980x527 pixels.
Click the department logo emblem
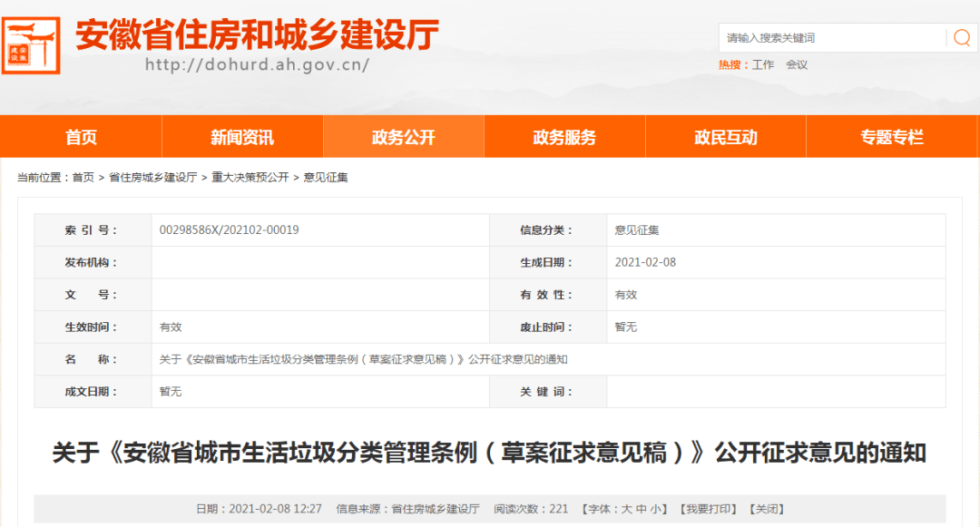coord(31,45)
